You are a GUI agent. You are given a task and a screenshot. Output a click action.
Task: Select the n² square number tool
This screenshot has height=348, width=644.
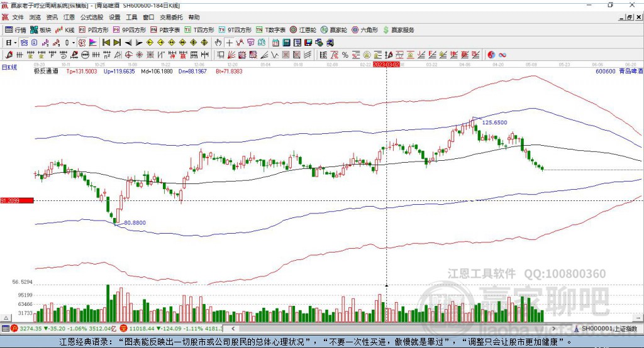[x=107, y=55]
